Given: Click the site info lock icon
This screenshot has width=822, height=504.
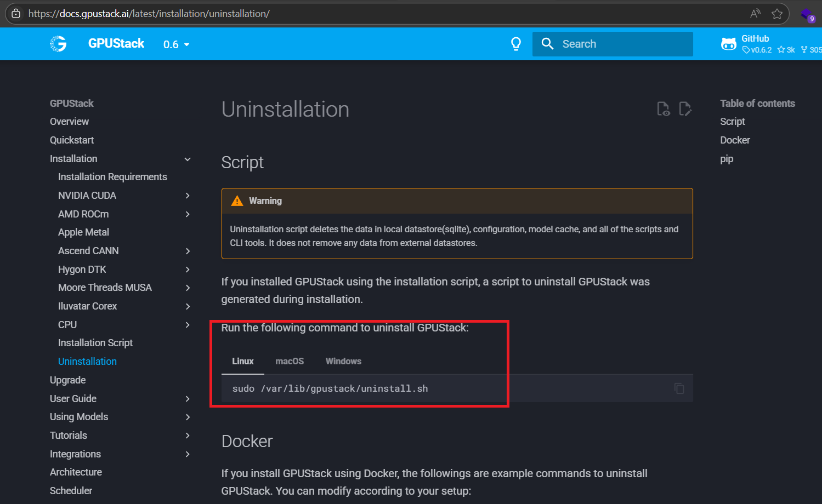Looking at the screenshot, I should (x=16, y=14).
